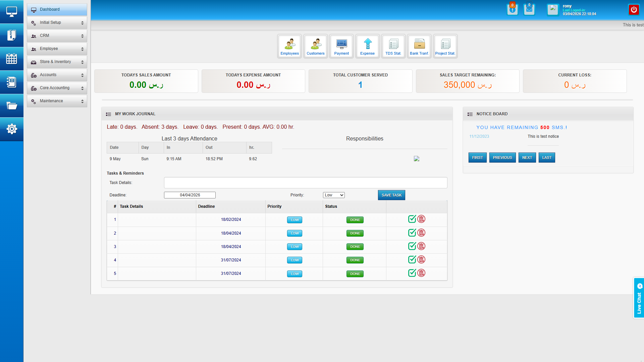The width and height of the screenshot is (644, 362).
Task: Click the red power logout icon
Action: point(634,9)
